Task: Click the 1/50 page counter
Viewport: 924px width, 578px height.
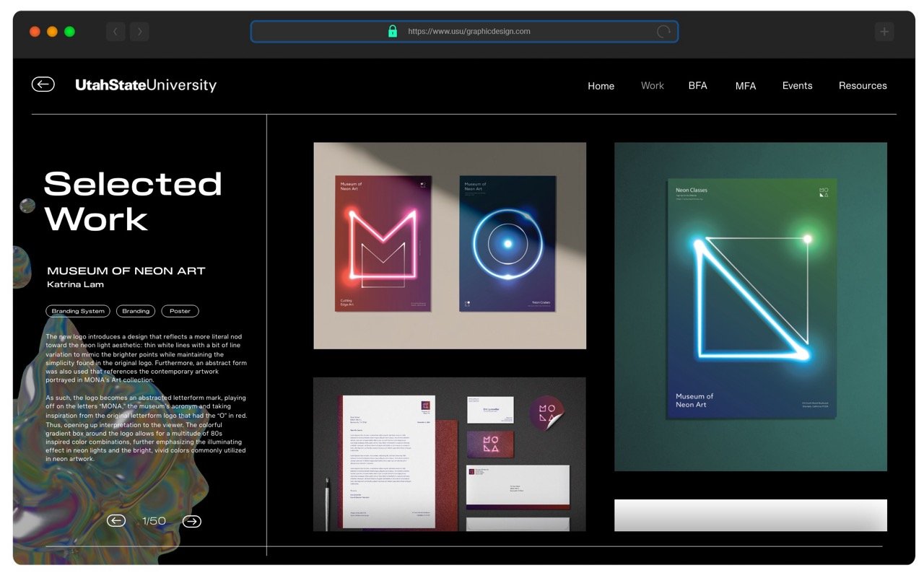Action: 154,521
